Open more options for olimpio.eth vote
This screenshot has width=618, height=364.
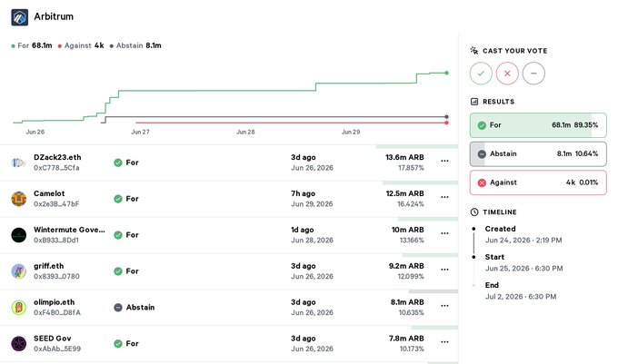click(444, 306)
